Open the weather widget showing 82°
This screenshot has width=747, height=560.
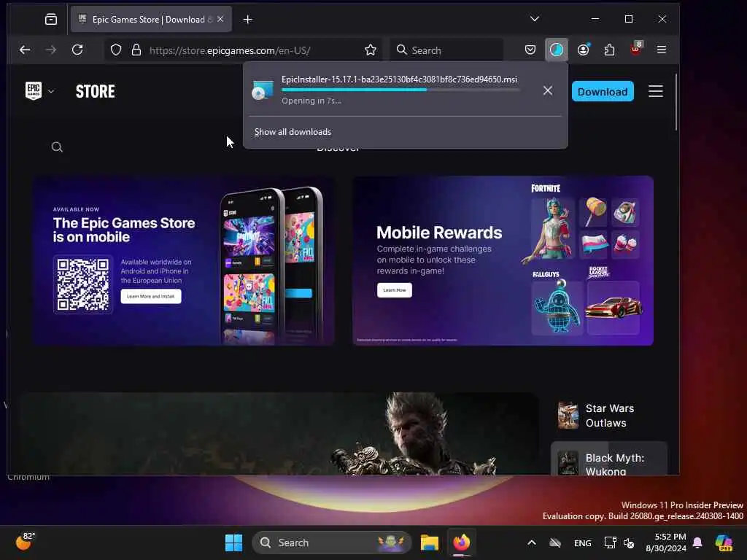[x=24, y=542]
